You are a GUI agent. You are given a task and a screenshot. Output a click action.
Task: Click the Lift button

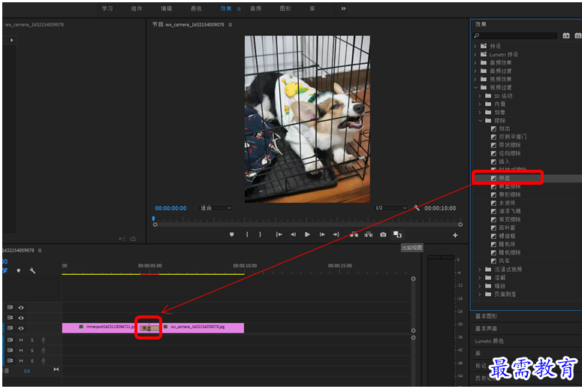[354, 234]
